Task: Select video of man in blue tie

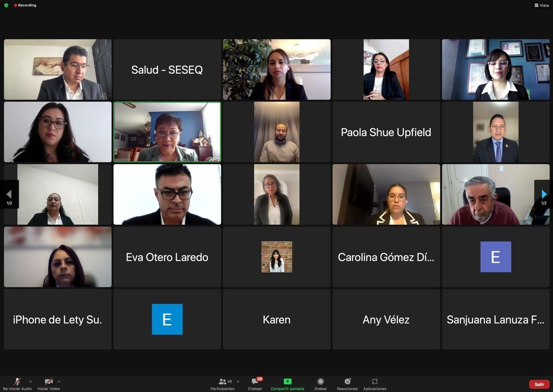Action: pyautogui.click(x=496, y=132)
